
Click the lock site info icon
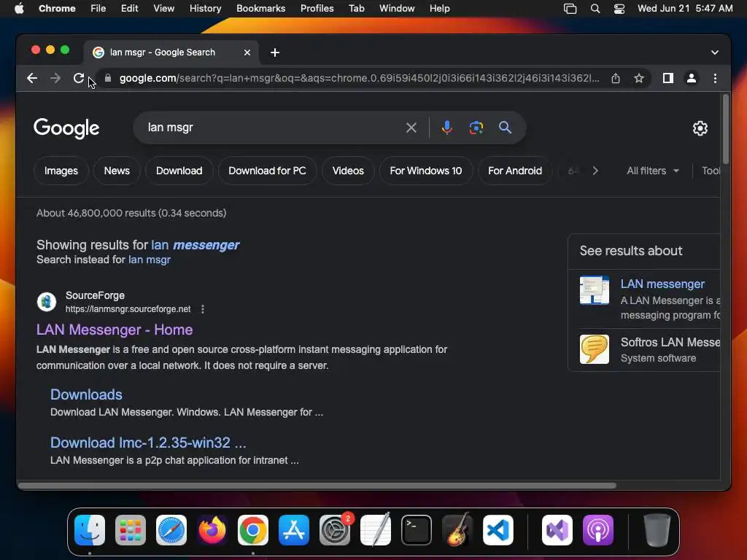(108, 78)
